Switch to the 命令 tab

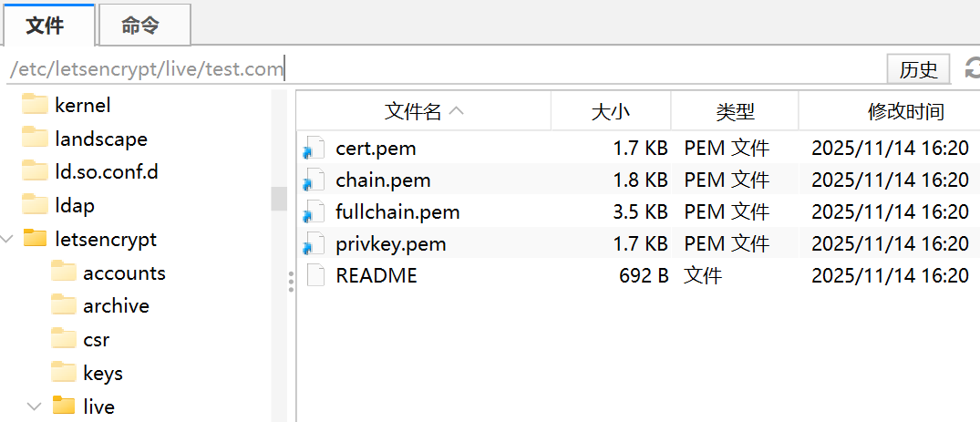pos(140,26)
